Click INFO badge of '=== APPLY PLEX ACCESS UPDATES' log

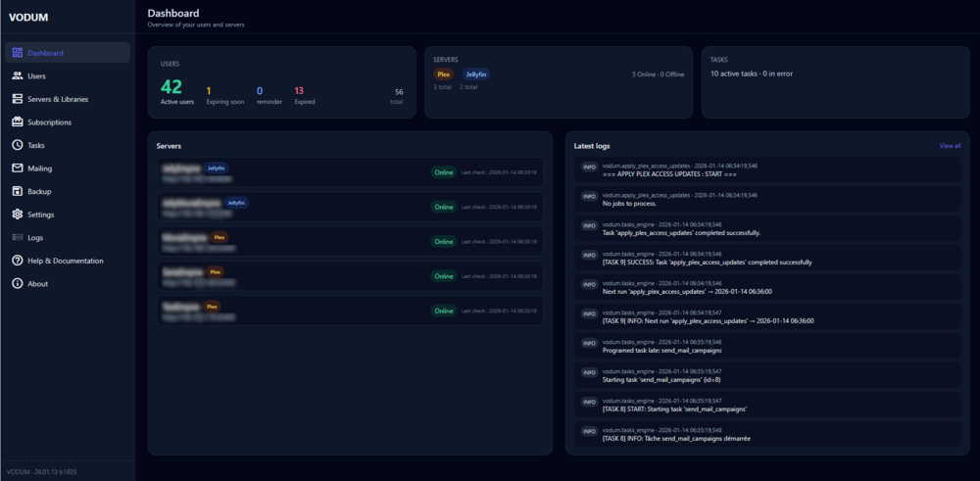[x=589, y=167]
